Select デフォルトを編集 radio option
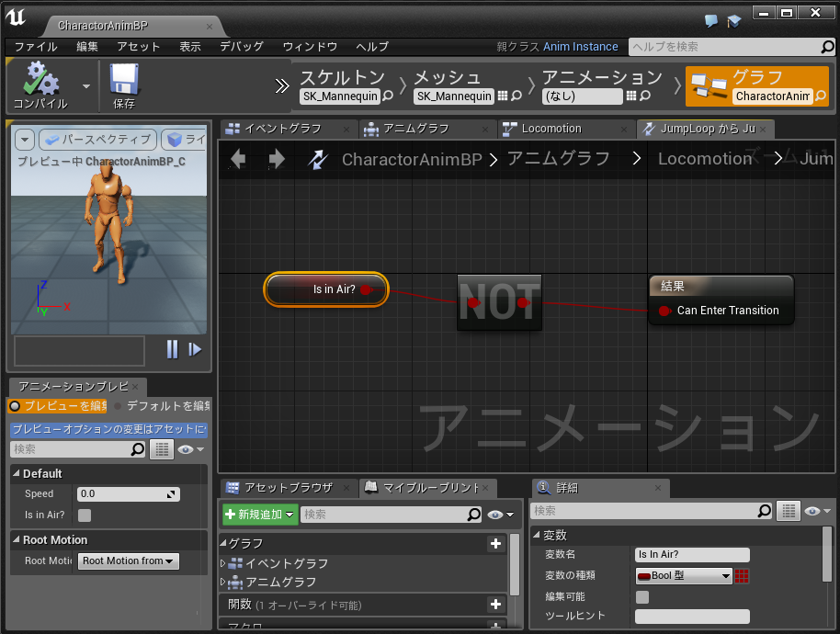 click(163, 406)
